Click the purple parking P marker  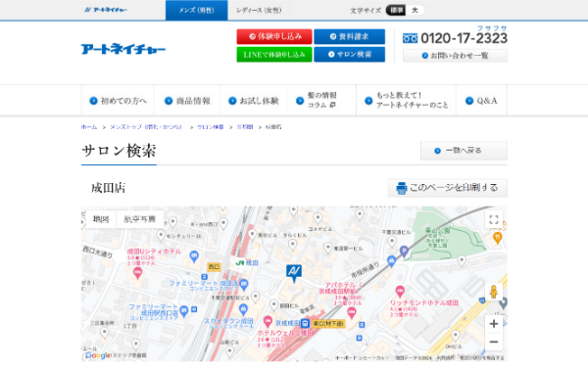click(404, 252)
